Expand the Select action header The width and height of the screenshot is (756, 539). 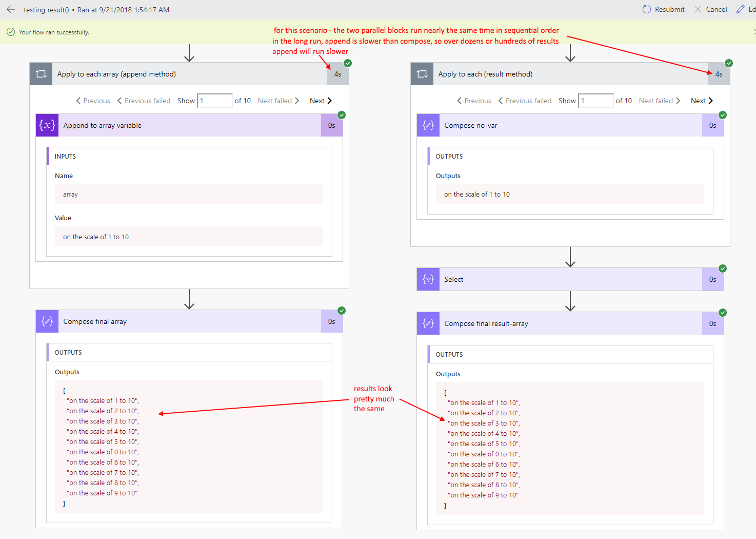point(569,279)
